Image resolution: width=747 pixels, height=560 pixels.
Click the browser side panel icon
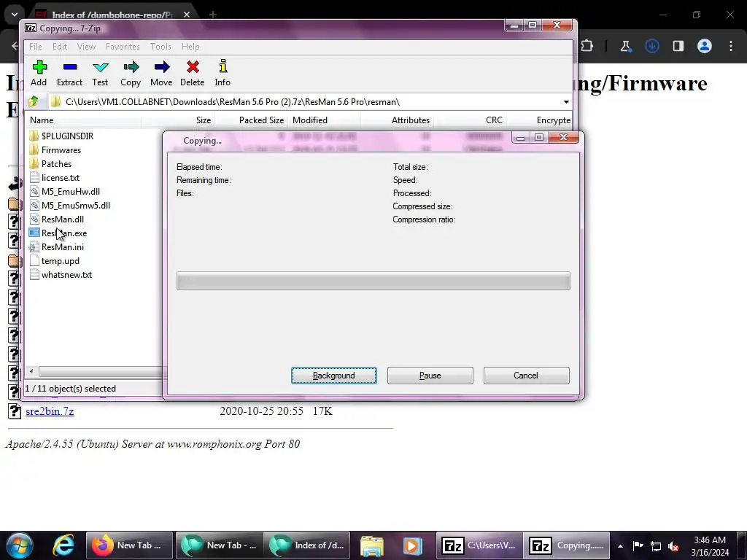[x=678, y=46]
